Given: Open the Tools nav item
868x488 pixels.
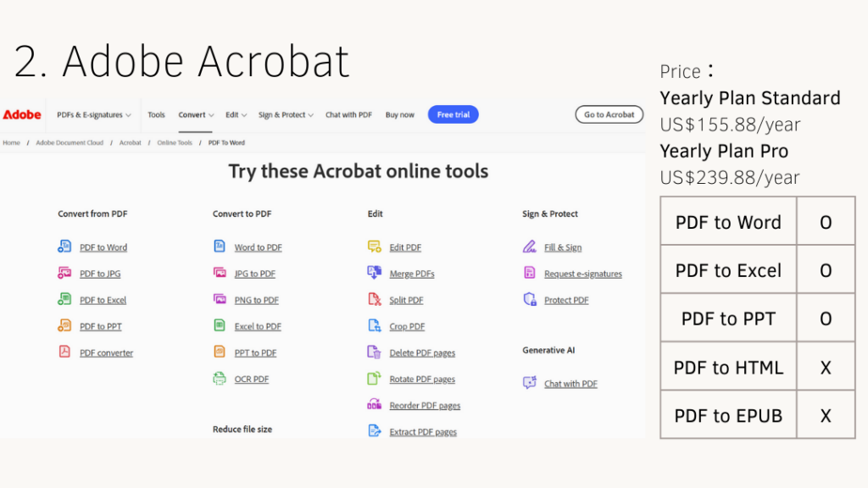Looking at the screenshot, I should (156, 114).
